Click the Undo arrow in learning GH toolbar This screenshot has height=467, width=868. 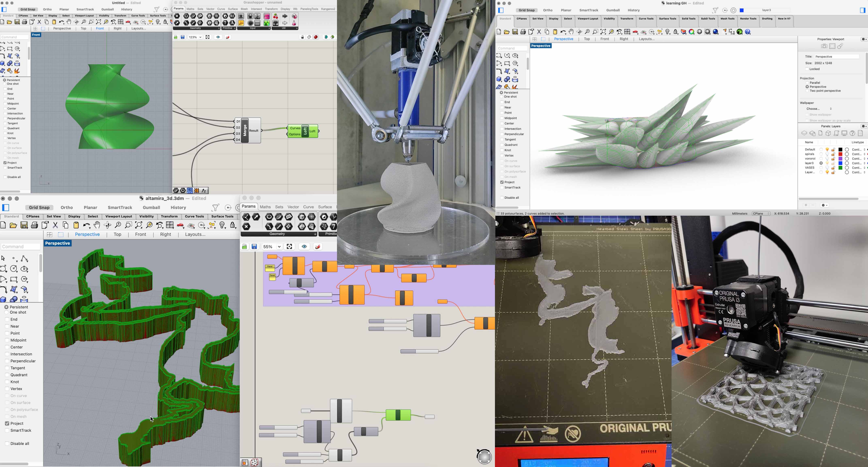563,32
